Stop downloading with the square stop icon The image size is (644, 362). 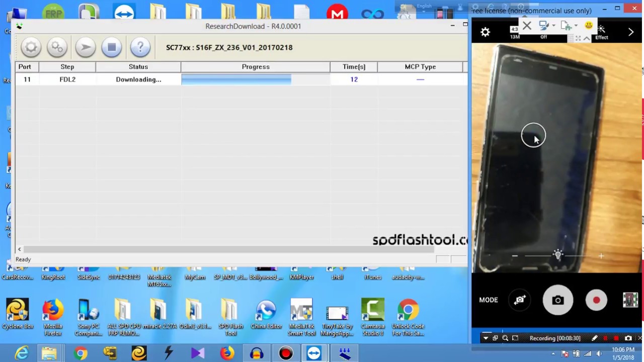click(112, 47)
